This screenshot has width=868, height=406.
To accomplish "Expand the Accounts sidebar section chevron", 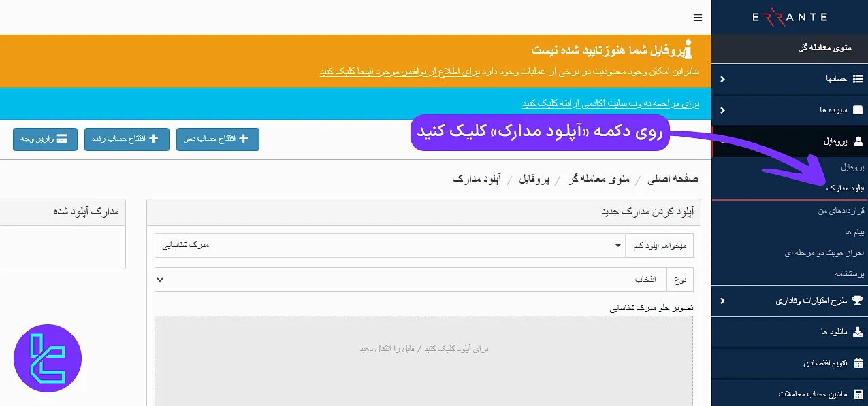I will pos(722,78).
